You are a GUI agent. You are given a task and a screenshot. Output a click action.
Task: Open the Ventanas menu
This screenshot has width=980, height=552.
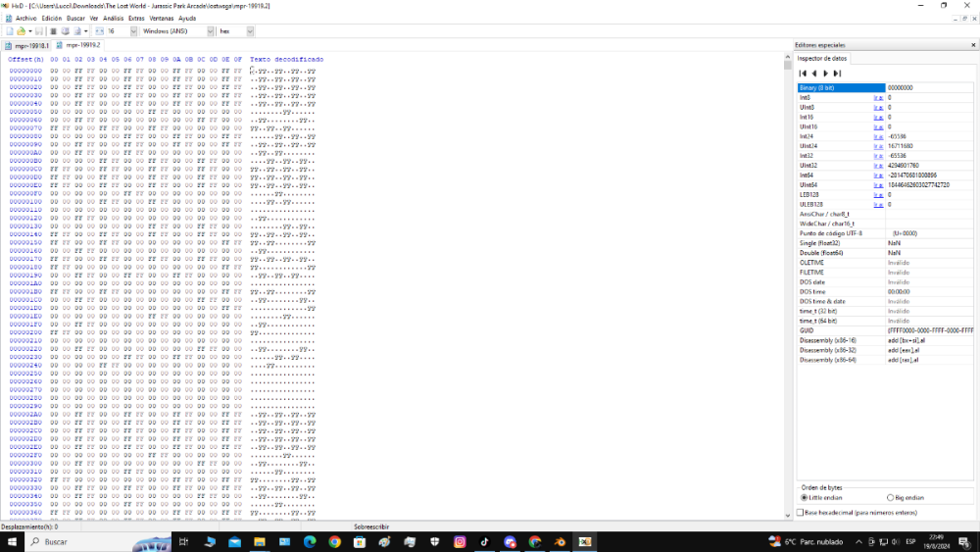click(x=162, y=19)
